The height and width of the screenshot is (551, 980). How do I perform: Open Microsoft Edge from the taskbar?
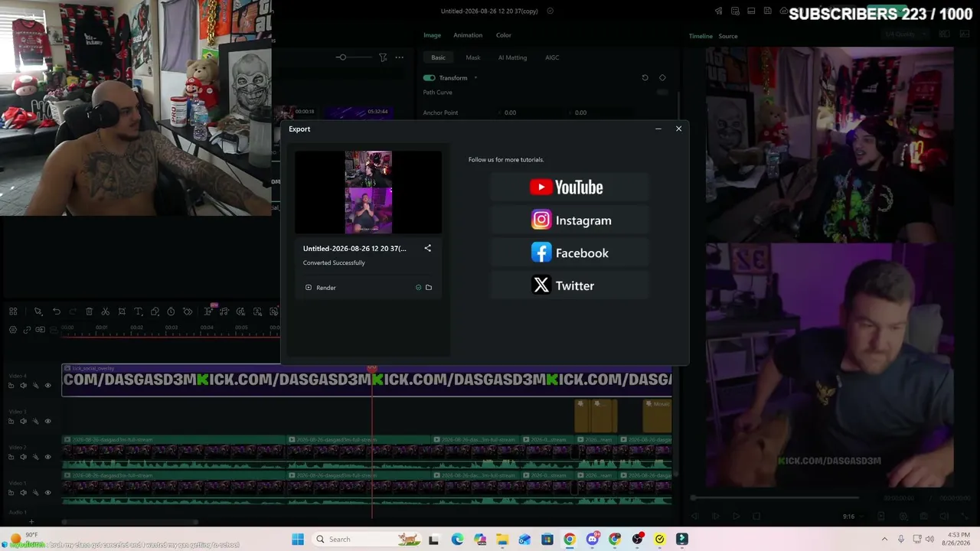[x=457, y=540]
